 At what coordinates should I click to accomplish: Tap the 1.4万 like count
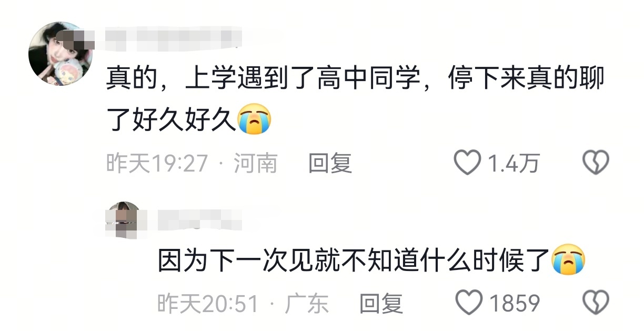click(x=513, y=164)
